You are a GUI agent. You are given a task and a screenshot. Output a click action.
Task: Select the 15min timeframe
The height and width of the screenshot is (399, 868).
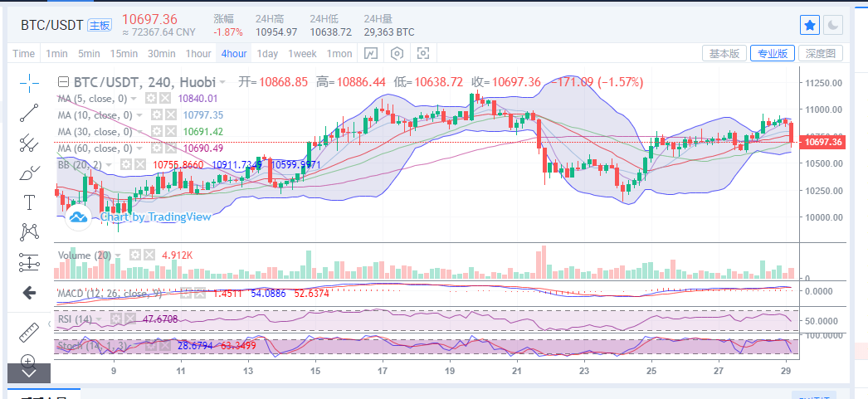coord(124,54)
